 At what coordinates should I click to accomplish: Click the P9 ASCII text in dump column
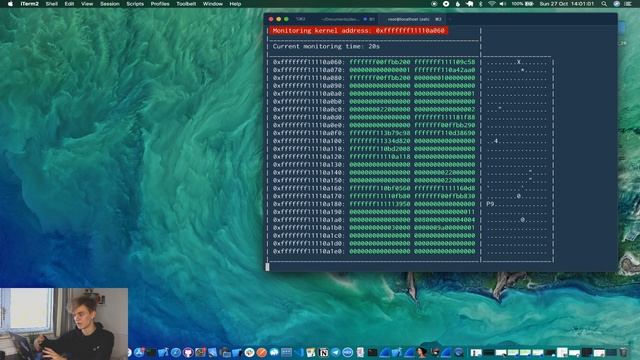(x=490, y=204)
